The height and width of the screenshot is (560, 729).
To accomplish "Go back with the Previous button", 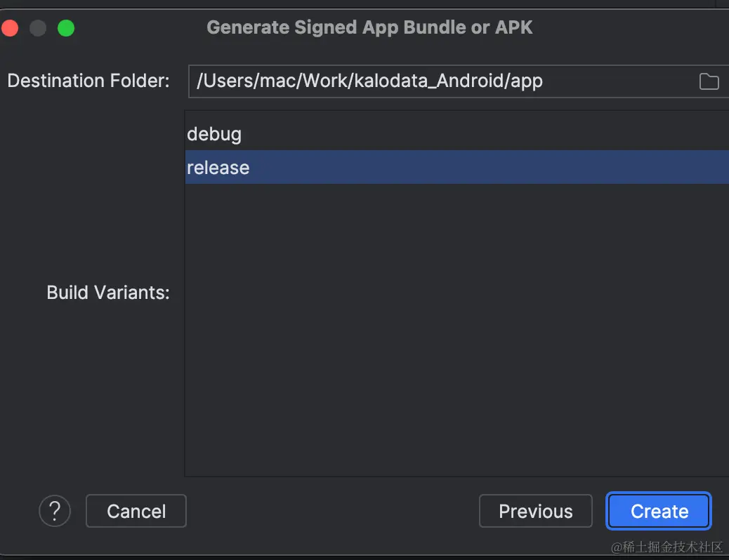I will pyautogui.click(x=536, y=511).
